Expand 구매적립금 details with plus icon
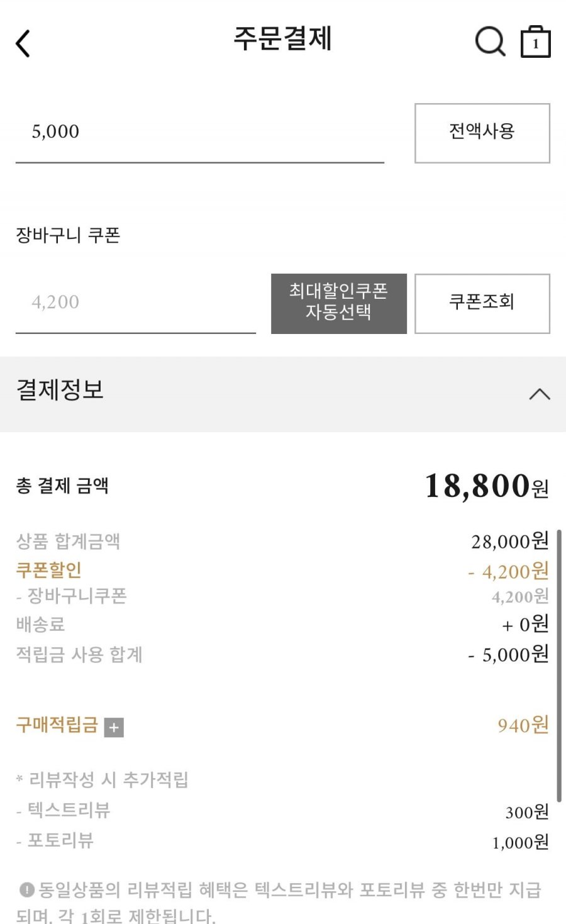This screenshot has width=566, height=924. 114,727
